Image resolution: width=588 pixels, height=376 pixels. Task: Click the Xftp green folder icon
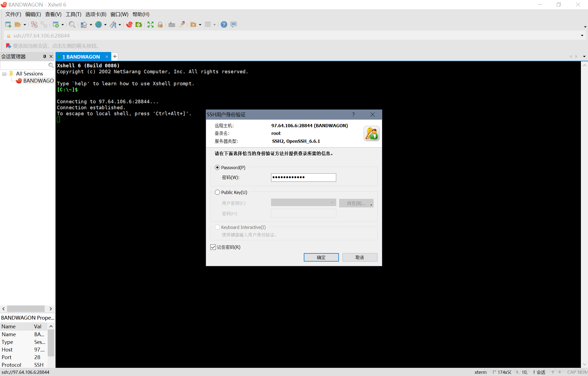point(139,25)
